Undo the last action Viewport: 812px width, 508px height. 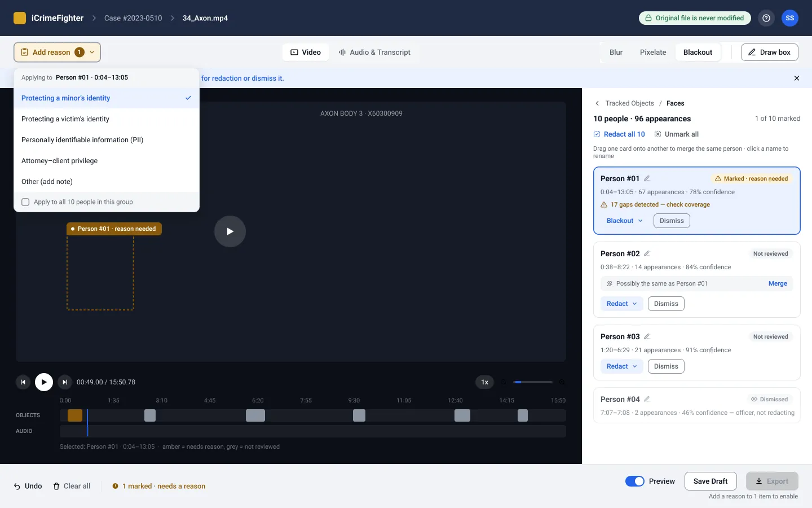pos(28,486)
